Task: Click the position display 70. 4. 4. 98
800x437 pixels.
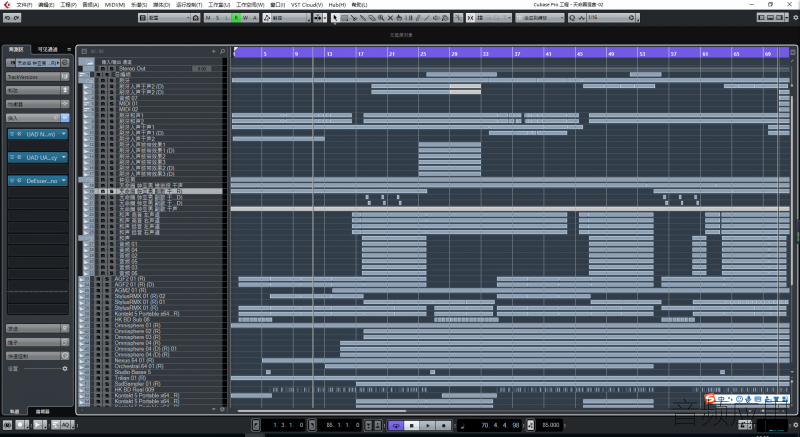Action: pyautogui.click(x=500, y=425)
